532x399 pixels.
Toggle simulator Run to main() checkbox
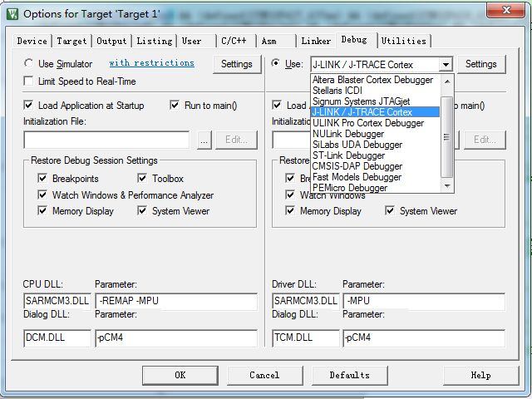[x=175, y=105]
